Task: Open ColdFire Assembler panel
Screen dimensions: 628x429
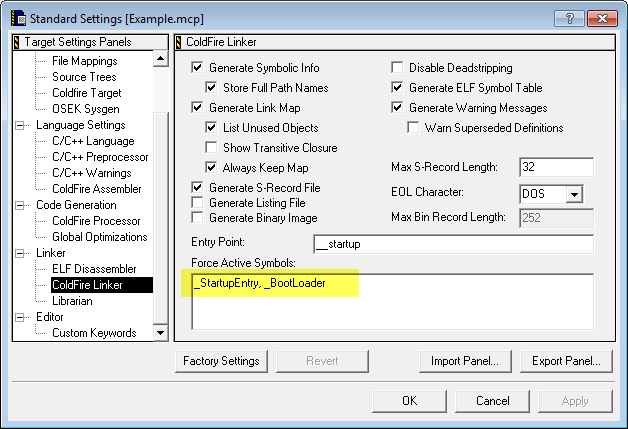Action: coord(97,189)
